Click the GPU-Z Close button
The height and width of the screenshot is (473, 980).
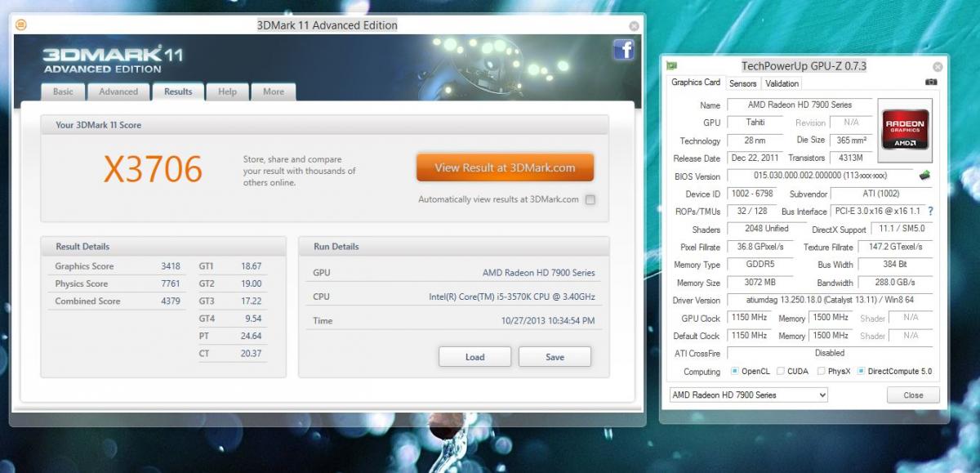pos(913,395)
